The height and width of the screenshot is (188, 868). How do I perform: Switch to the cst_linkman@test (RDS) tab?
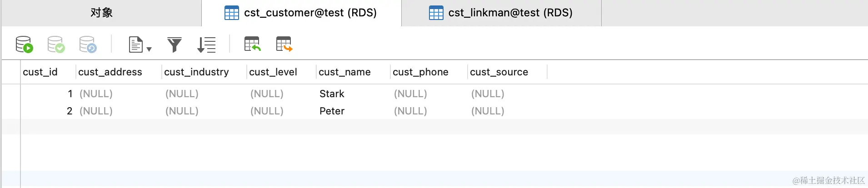tap(501, 13)
